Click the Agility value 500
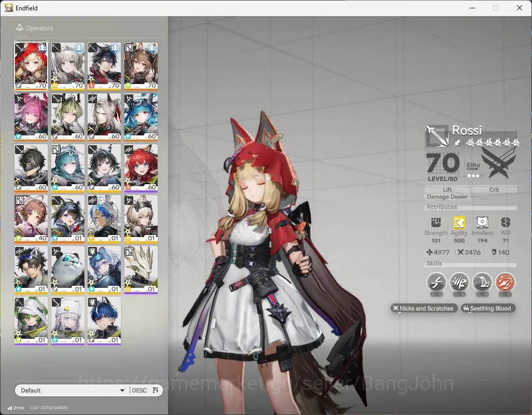532x415 pixels. click(x=459, y=241)
